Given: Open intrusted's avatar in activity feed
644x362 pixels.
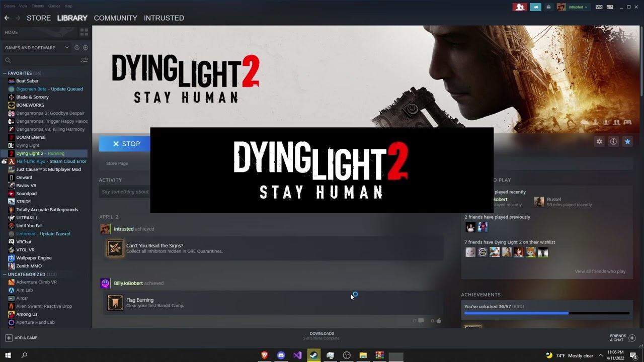Looking at the screenshot, I should (105, 229).
